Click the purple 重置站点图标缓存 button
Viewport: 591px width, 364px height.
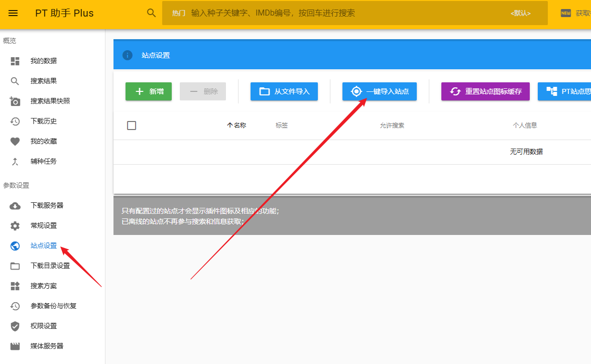[485, 91]
